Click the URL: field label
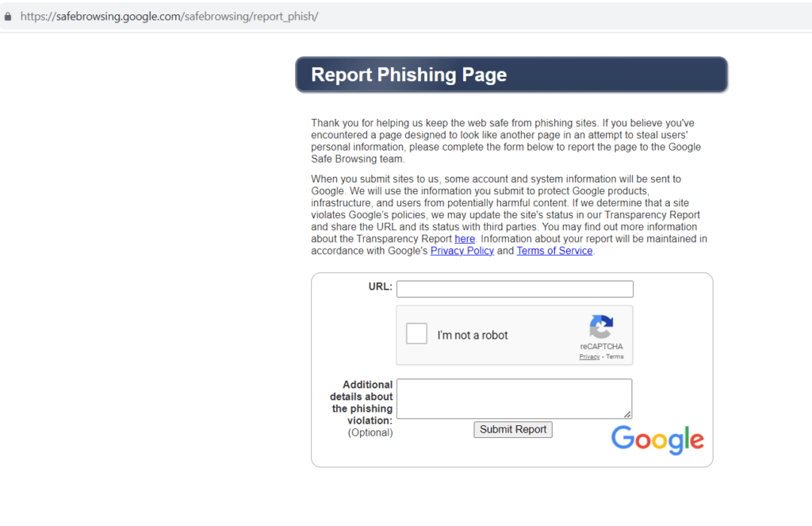812x526 pixels. point(381,287)
